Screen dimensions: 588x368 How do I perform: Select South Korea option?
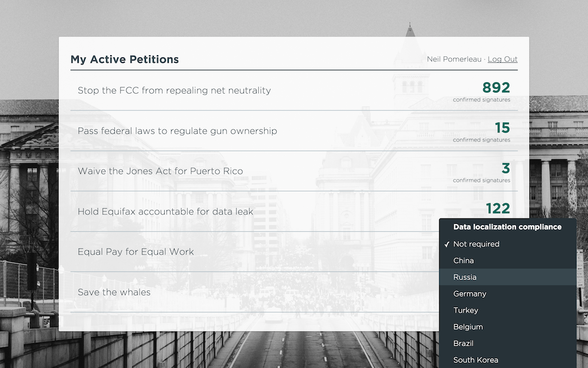[508, 360]
